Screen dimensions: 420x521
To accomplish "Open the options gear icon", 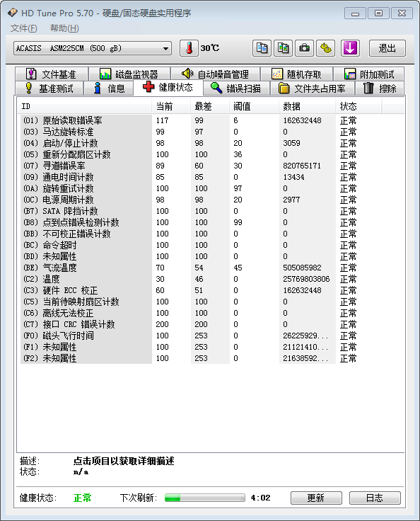I will 326,48.
